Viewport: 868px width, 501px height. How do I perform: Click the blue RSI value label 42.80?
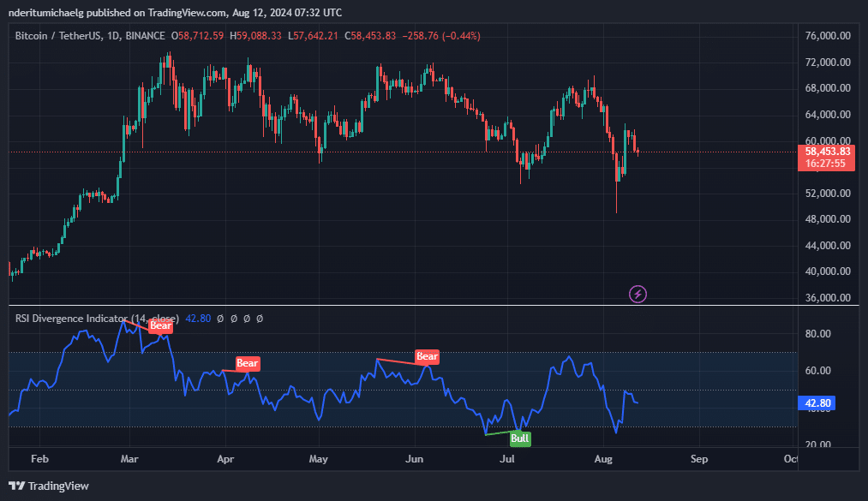pyautogui.click(x=817, y=403)
